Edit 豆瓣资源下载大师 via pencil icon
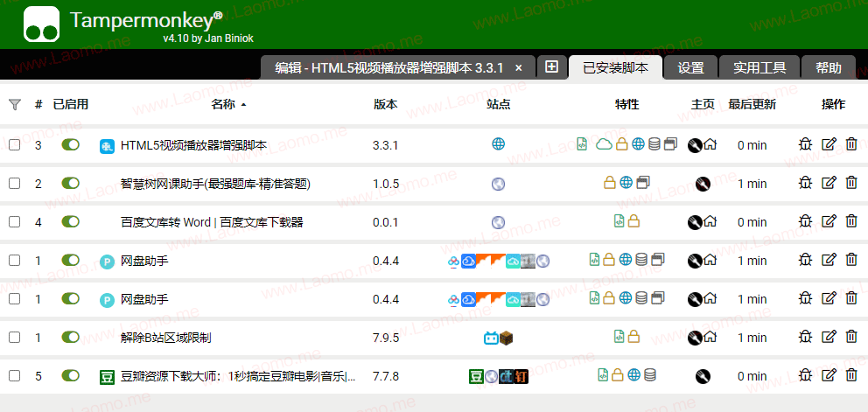 828,375
